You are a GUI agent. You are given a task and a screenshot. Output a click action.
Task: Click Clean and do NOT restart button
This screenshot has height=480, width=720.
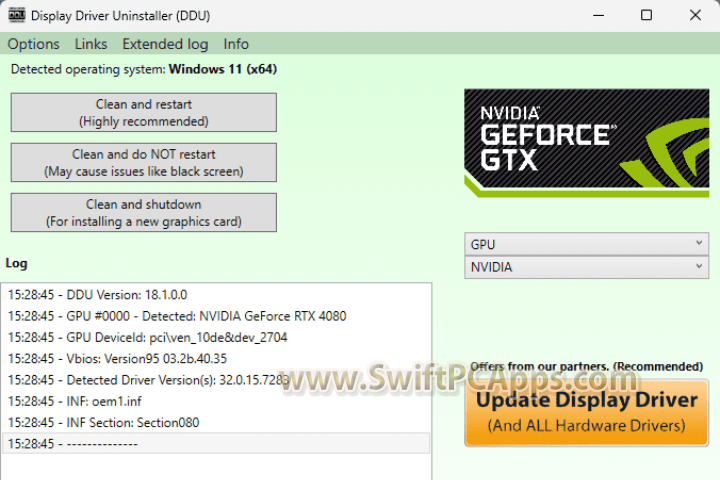point(144,163)
